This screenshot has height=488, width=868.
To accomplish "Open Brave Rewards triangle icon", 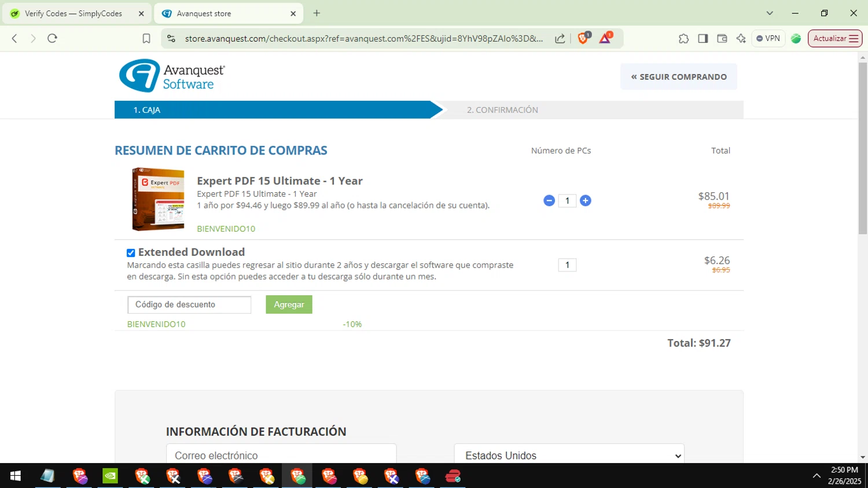I will click(x=605, y=38).
